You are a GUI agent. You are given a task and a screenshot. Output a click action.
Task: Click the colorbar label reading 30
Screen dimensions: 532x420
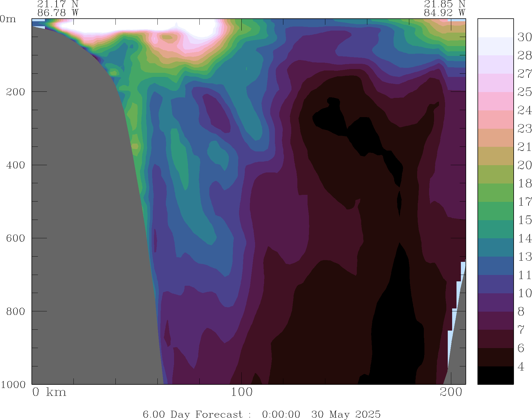click(524, 37)
